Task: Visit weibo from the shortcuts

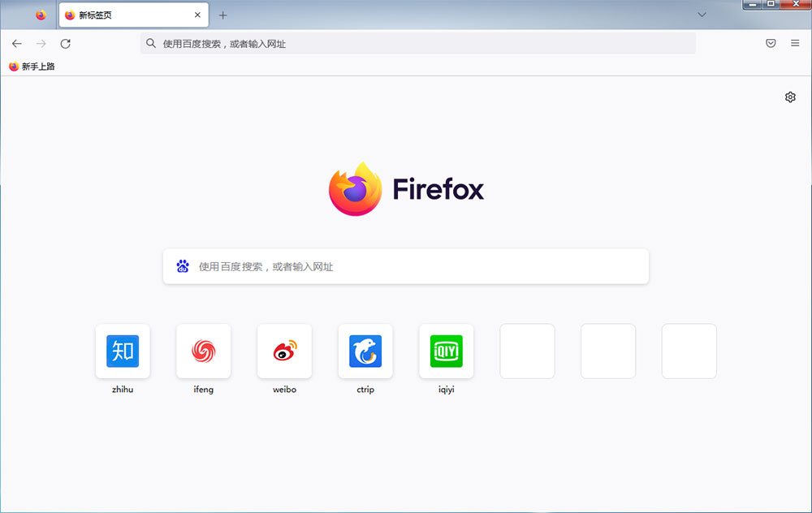Action: [x=284, y=351]
